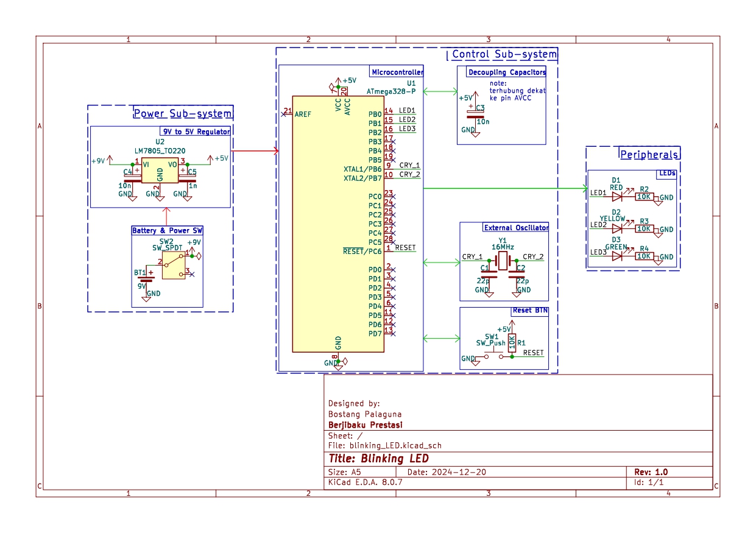
Task: Click the 'External Oscillator' block title
Action: (516, 227)
